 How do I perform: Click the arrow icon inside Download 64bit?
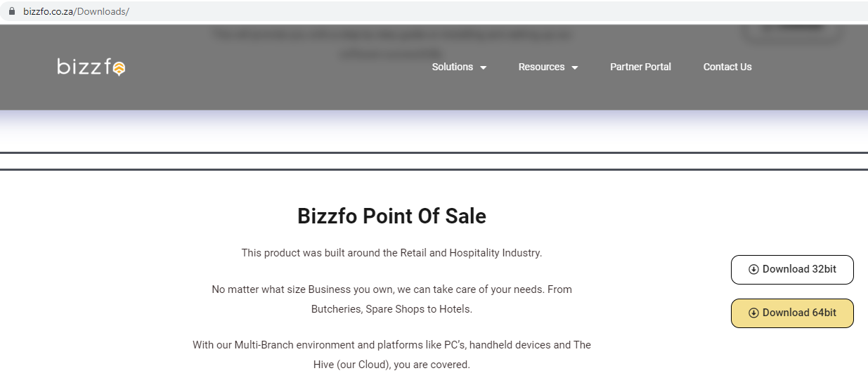[753, 313]
